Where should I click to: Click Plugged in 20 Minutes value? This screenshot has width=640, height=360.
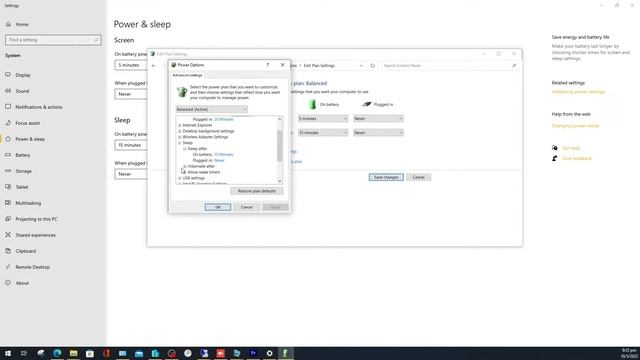pos(224,120)
